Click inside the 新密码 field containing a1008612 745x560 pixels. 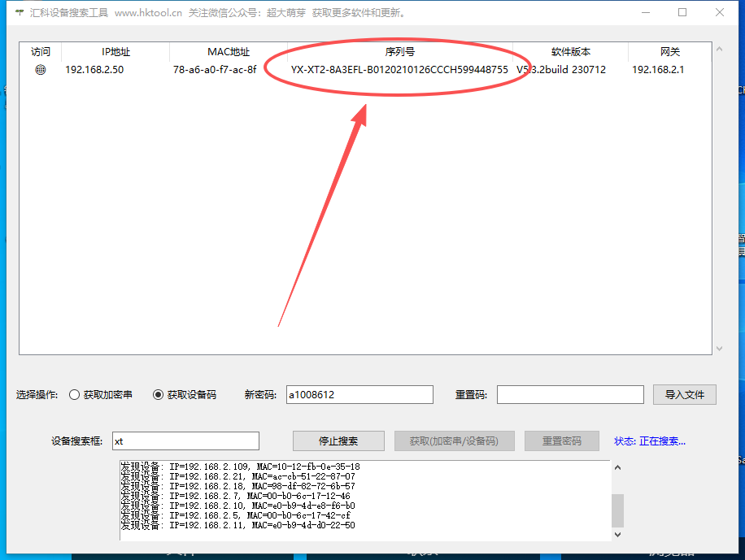coord(359,394)
